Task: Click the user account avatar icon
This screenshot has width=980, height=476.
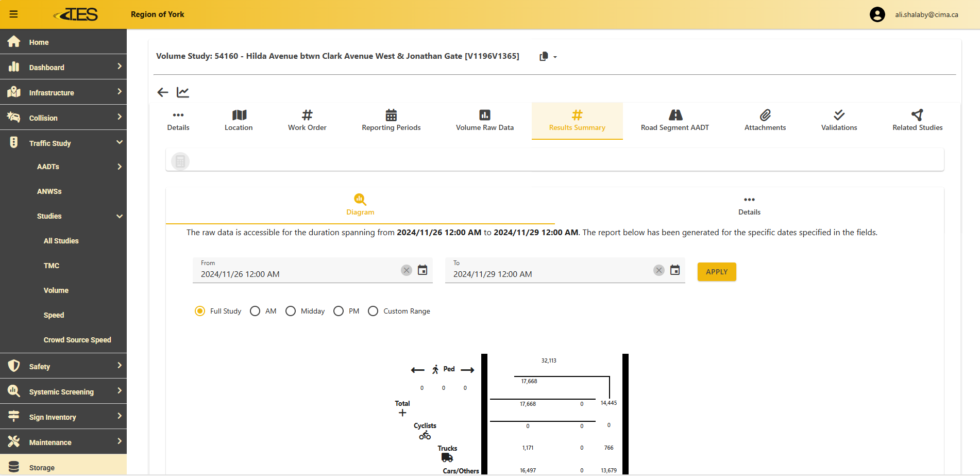Action: [x=877, y=14]
